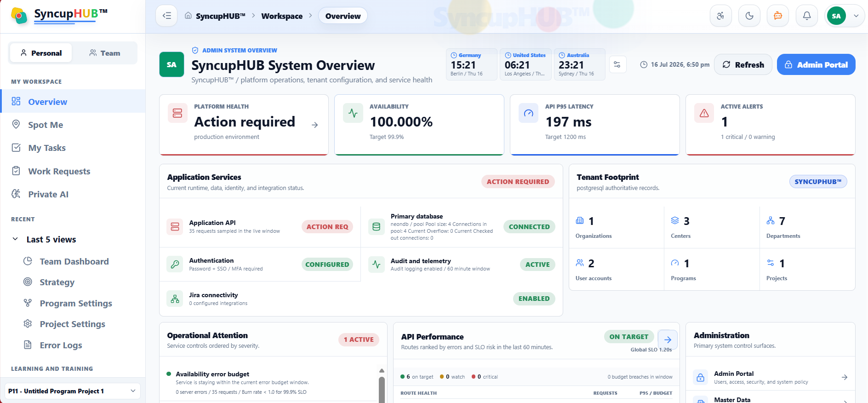Screen dimensions: 868x403
Task: Click the Admin Portal lock icon in Administration
Action: [x=700, y=377]
